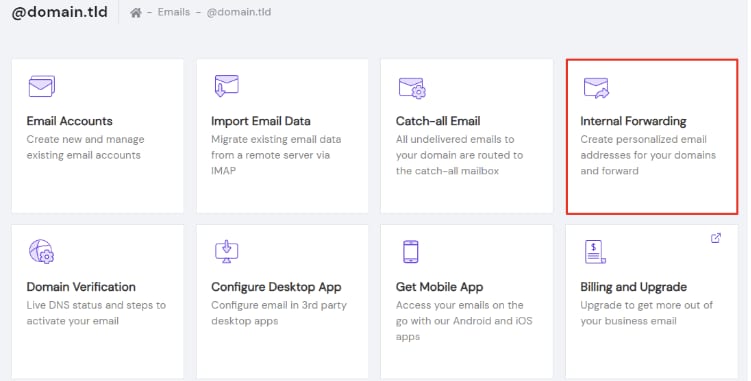Open the @domain.tld breadcrumb link

(239, 12)
